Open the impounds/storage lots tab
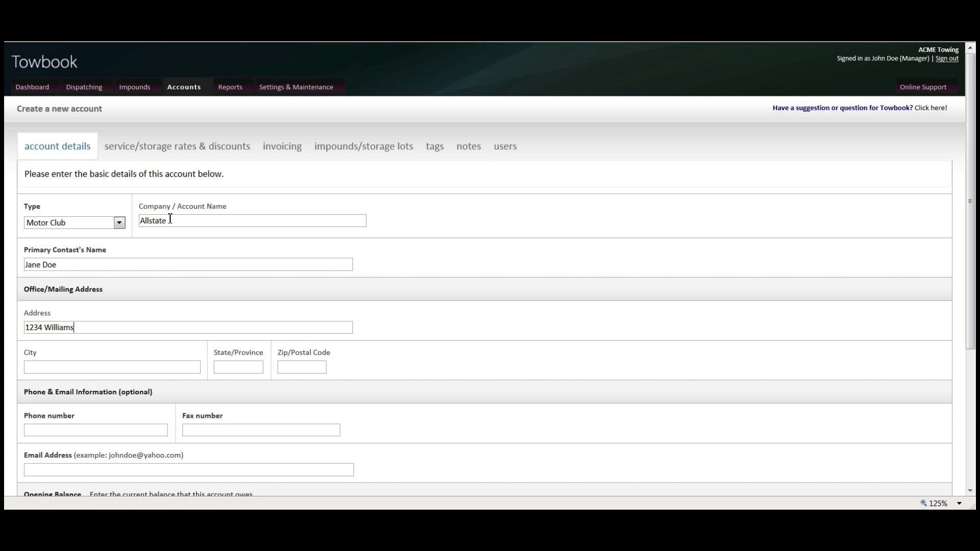 click(364, 146)
